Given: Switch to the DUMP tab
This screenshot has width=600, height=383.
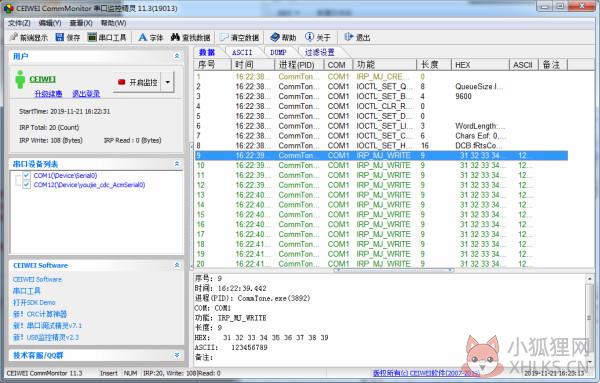Looking at the screenshot, I should point(278,52).
